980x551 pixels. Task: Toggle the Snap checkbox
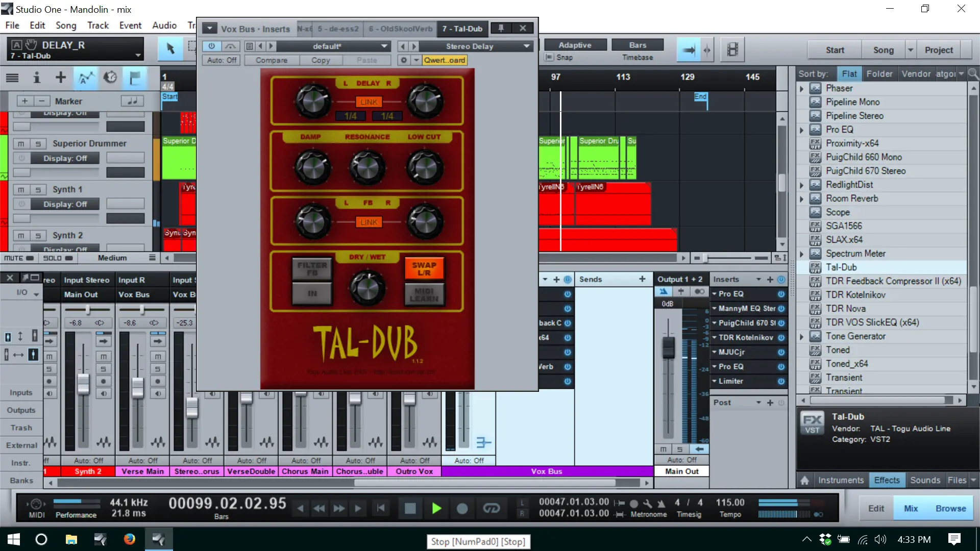pyautogui.click(x=549, y=57)
